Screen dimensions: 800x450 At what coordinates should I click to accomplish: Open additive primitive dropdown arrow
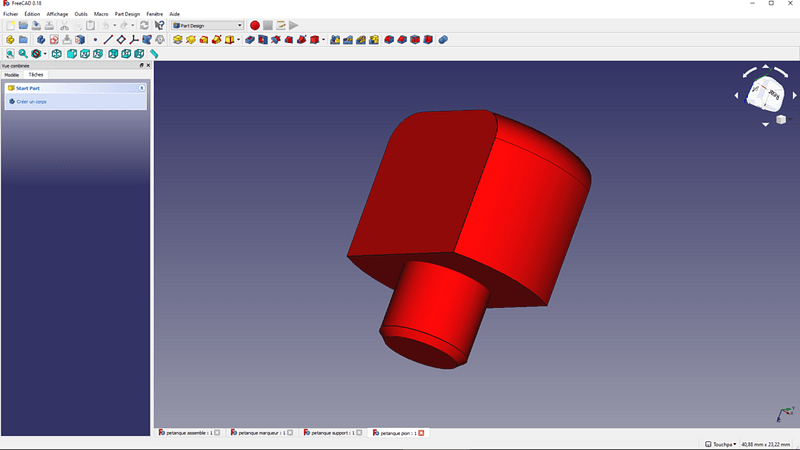[238, 40]
